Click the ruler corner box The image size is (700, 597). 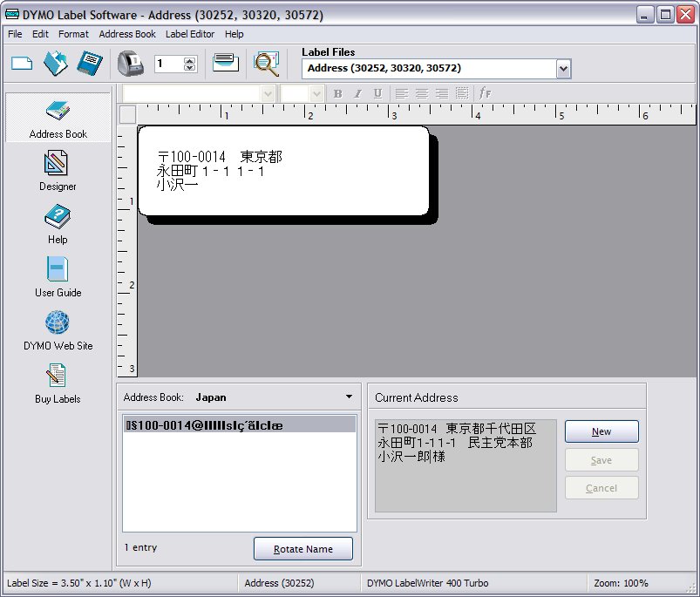tap(127, 115)
